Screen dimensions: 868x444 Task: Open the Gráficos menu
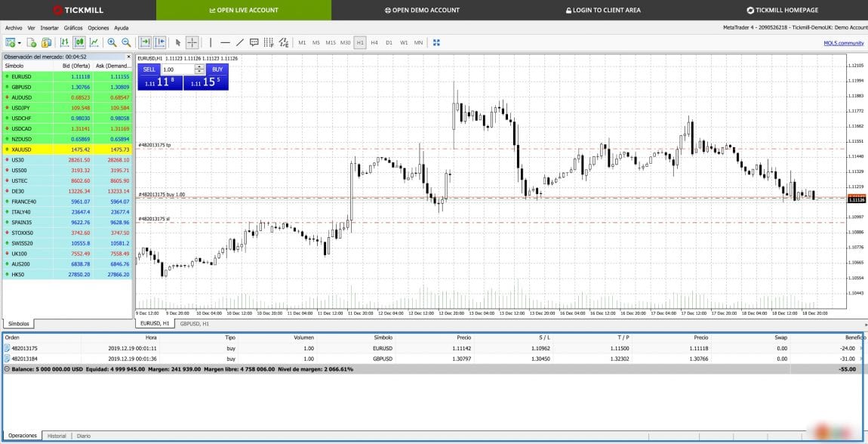(x=73, y=28)
